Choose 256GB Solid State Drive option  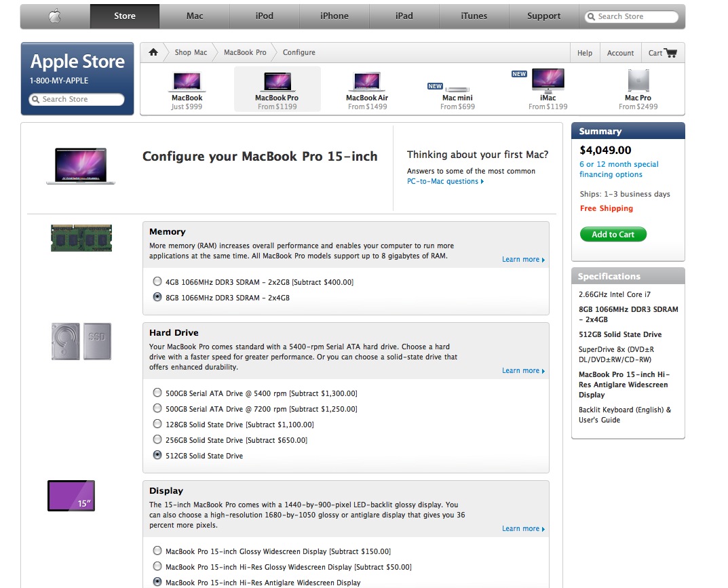point(157,440)
